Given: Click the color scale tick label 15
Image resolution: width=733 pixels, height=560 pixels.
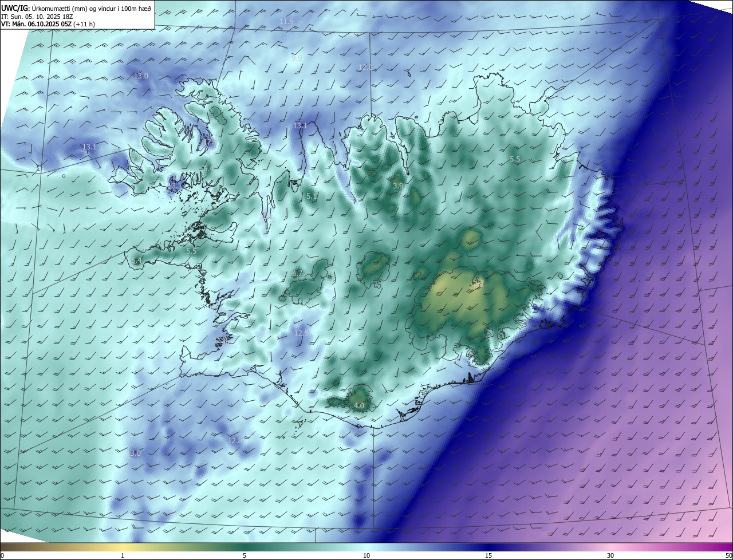Looking at the screenshot, I should [488, 555].
